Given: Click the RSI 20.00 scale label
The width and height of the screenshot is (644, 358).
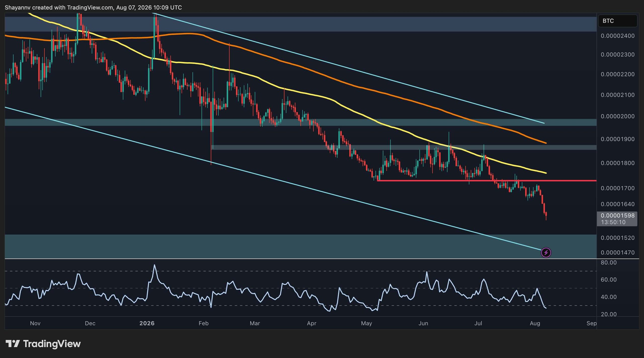Looking at the screenshot, I should (x=609, y=314).
